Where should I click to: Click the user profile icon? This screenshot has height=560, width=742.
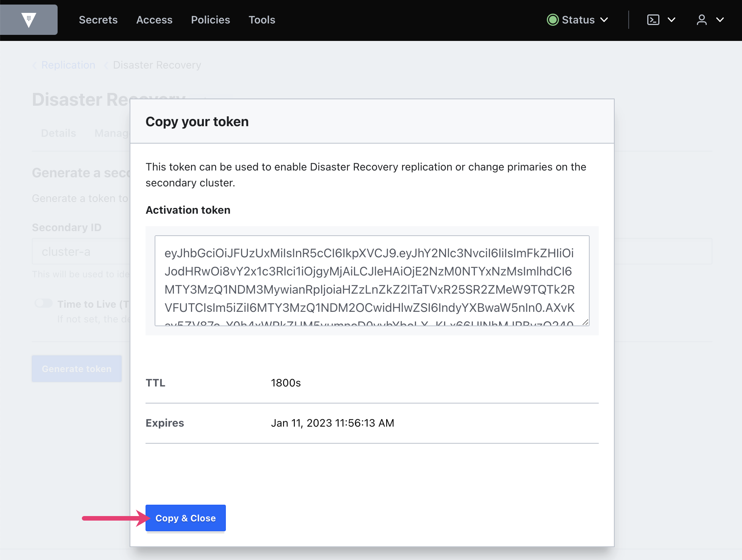[x=701, y=20]
